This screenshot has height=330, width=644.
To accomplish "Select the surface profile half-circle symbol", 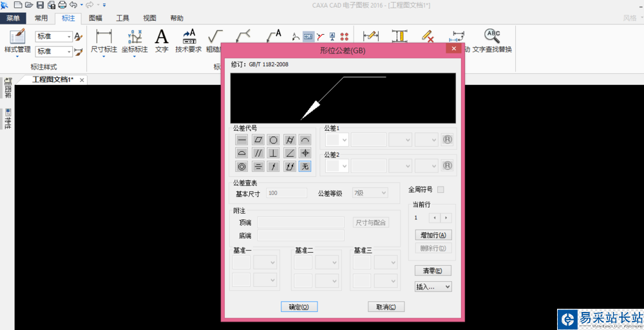I will 241,153.
